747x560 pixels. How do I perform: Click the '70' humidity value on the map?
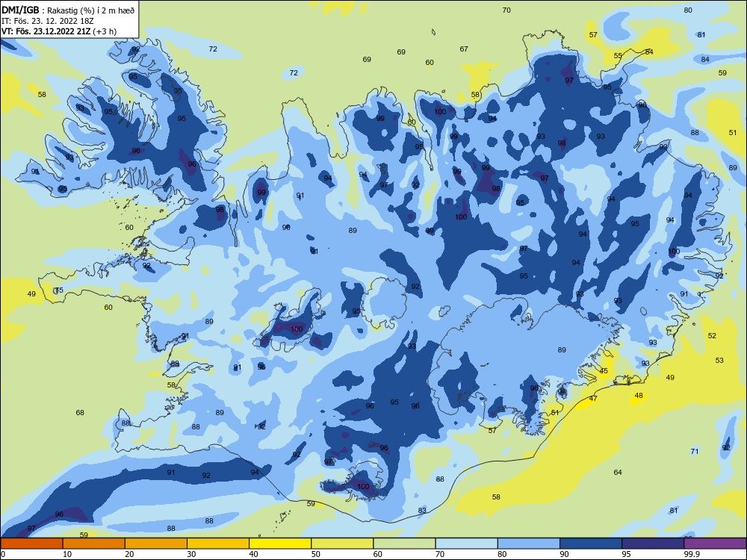[506, 10]
